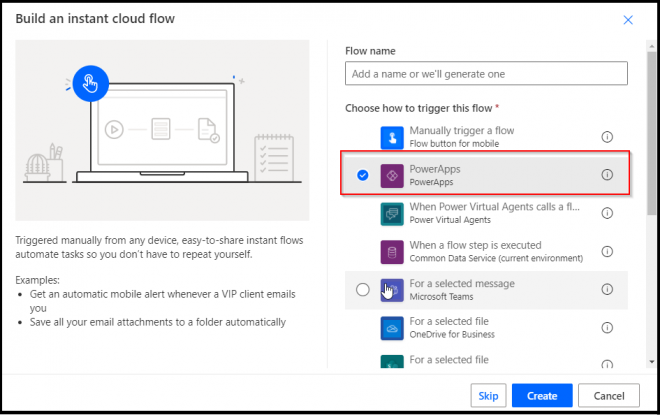
Task: Click the 'Microsoft Teams' subtitle text
Action: coord(441,296)
